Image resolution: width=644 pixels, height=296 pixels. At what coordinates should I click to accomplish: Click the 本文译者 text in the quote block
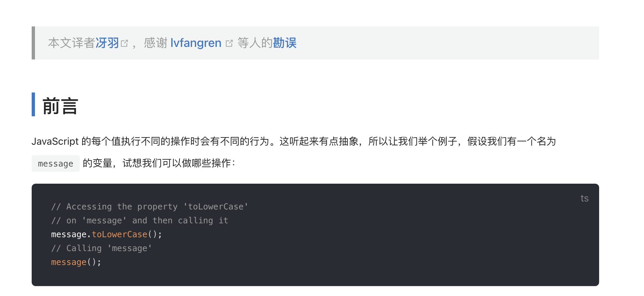[72, 43]
